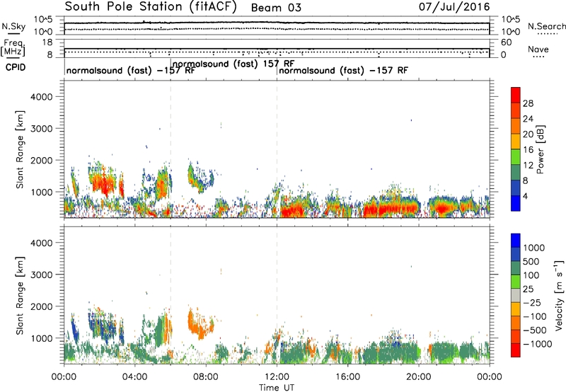Click the red top segment of the Power color bar
The image size is (566, 392).
click(516, 95)
